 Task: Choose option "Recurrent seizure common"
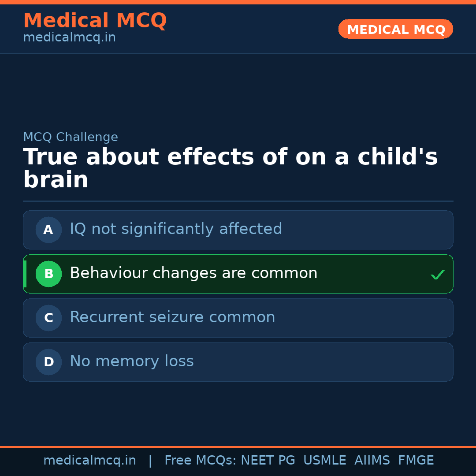tap(172, 317)
